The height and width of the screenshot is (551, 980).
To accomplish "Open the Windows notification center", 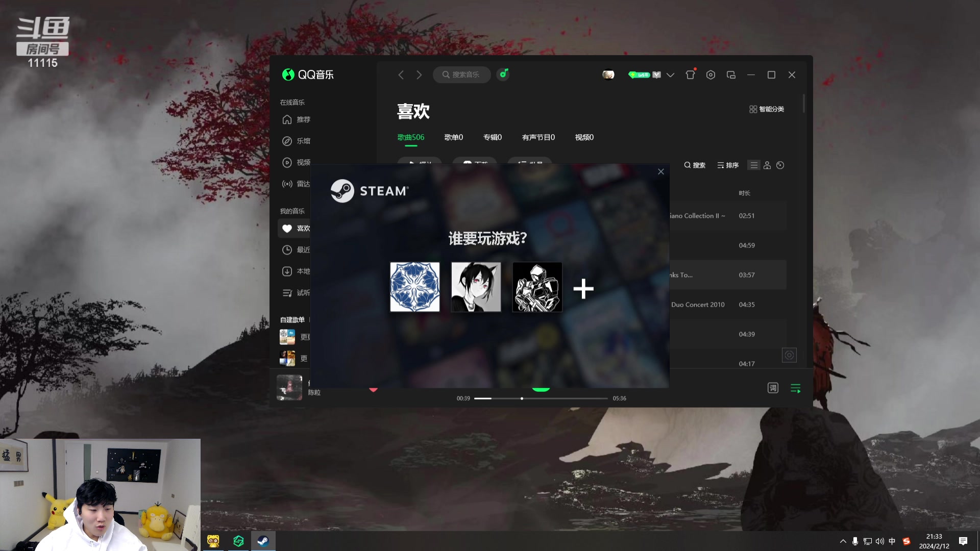I will coord(963,541).
